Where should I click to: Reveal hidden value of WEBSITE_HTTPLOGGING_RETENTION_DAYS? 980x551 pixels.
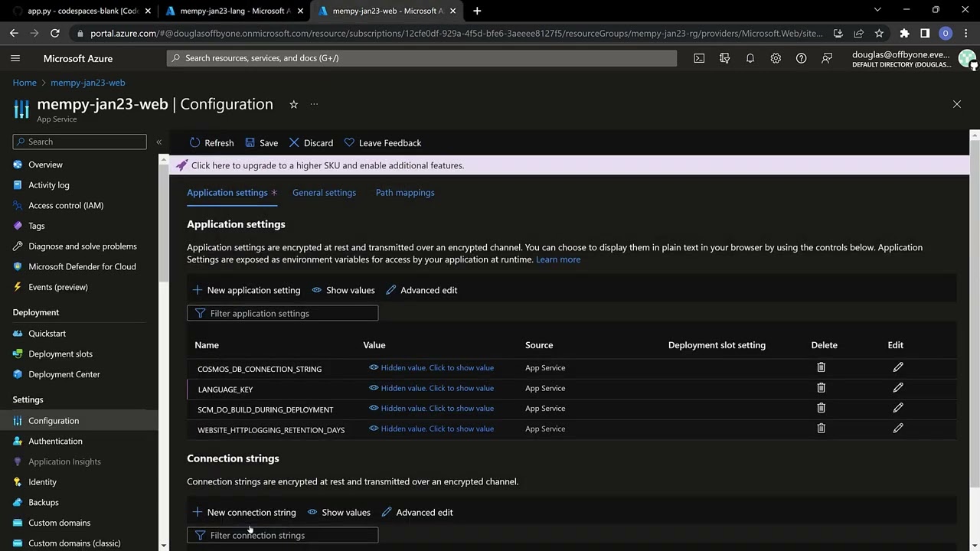click(x=431, y=429)
